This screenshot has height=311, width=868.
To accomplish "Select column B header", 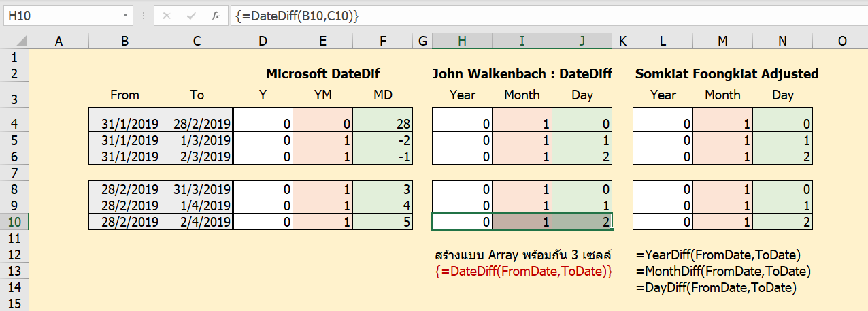I will pyautogui.click(x=124, y=42).
